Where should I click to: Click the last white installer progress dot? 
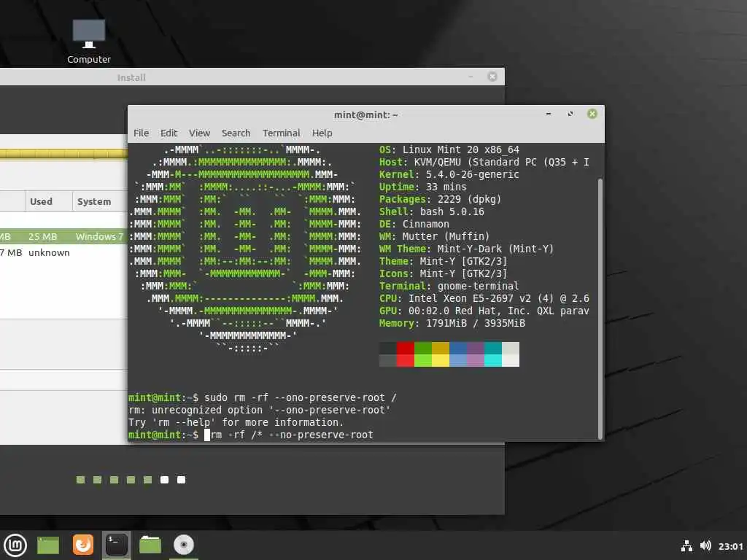click(x=181, y=480)
